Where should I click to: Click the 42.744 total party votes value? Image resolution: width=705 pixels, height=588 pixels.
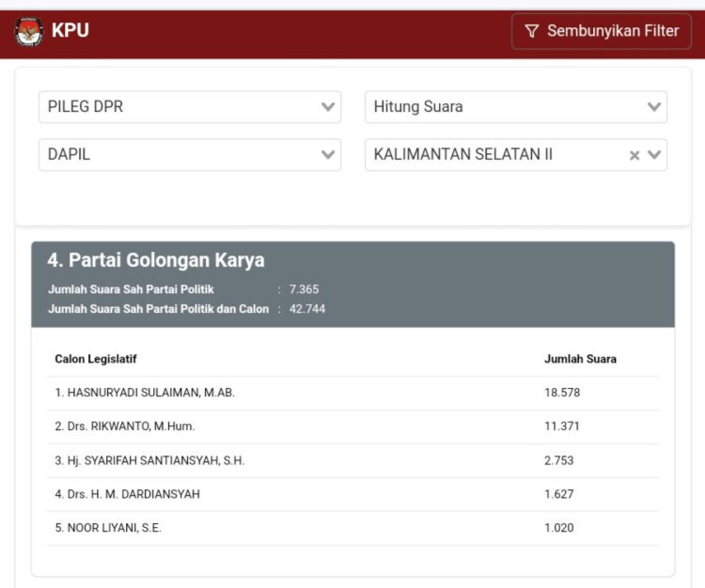307,309
